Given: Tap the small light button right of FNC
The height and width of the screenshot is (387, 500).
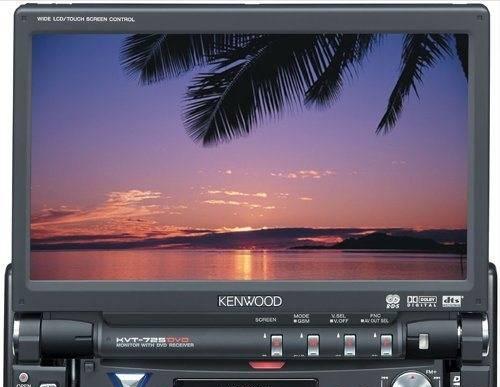Looking at the screenshot, I should [423, 341].
